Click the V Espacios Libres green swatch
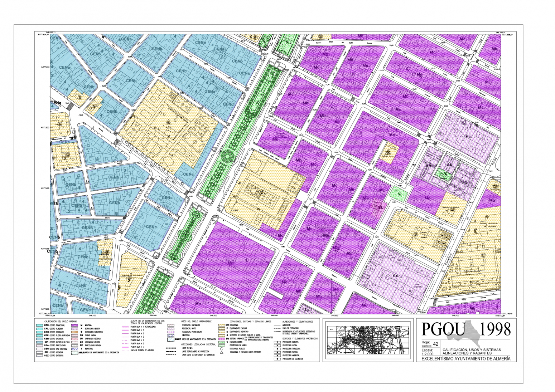Screen dimensions: 555x392 click(x=222, y=342)
